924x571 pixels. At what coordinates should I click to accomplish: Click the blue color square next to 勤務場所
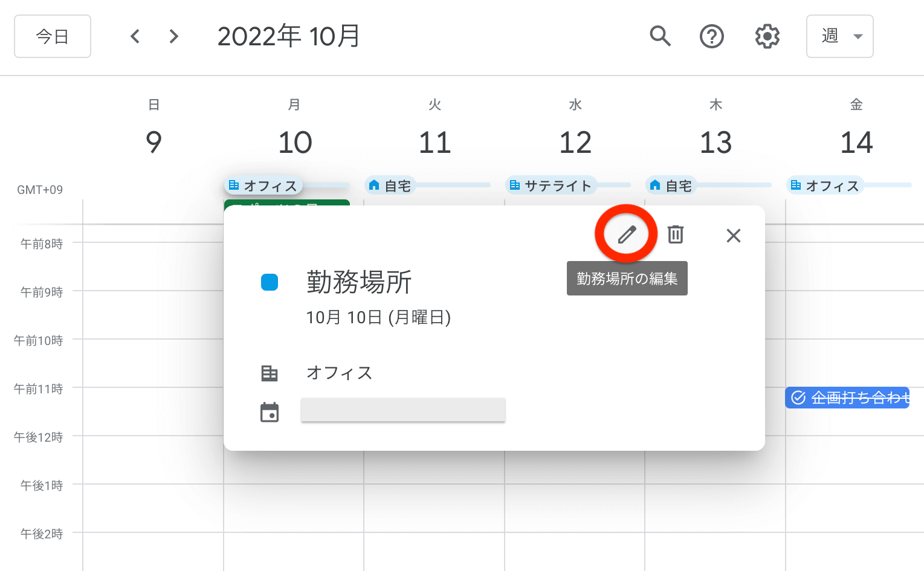tap(270, 282)
